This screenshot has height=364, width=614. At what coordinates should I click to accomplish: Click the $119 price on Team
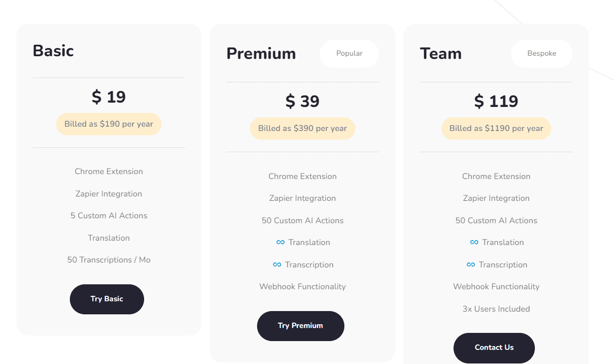point(496,100)
